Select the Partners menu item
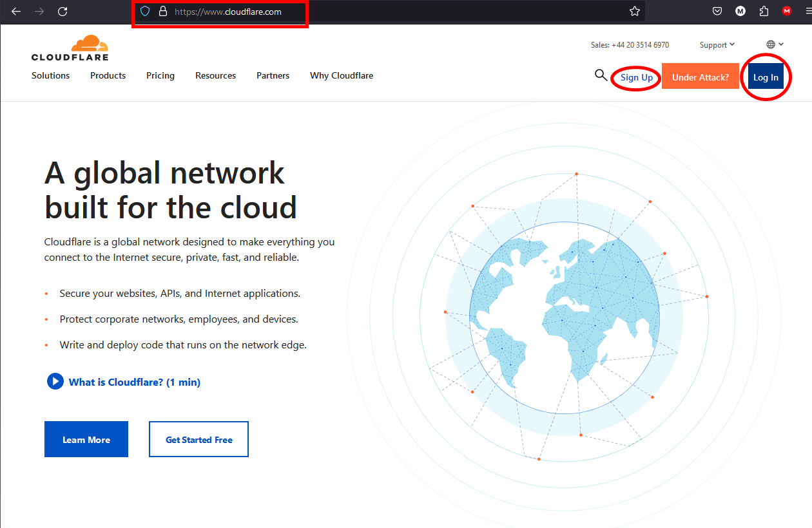Screen dimensions: 812x528 click(x=273, y=75)
